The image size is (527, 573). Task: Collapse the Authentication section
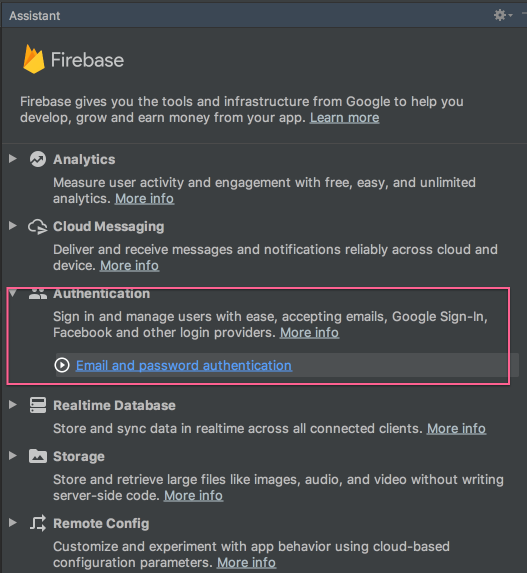(x=13, y=293)
